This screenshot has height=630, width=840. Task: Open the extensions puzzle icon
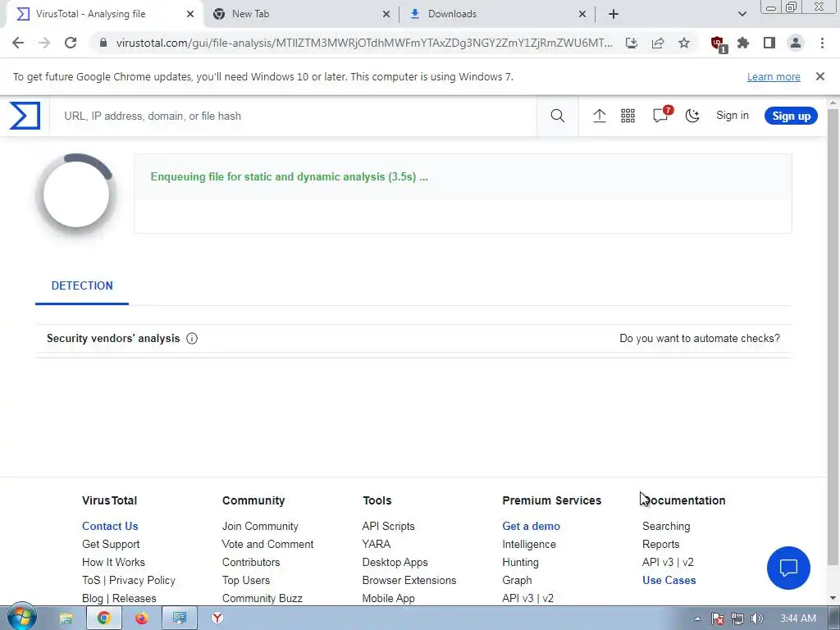743,43
